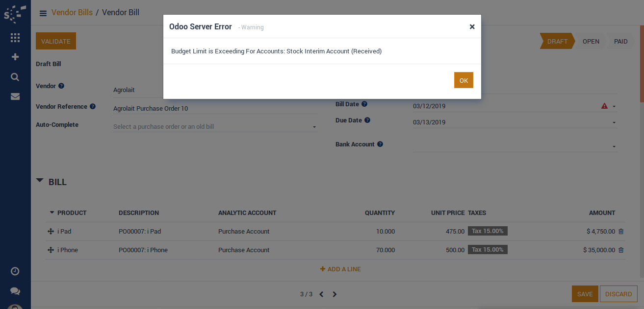Open the chat bubbles icon in sidebar
This screenshot has height=309, width=644.
15,291
